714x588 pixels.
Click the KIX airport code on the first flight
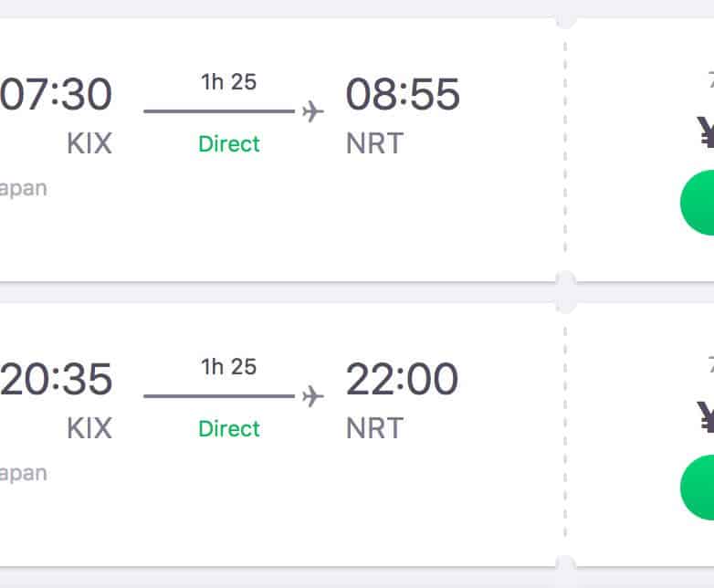point(89,143)
